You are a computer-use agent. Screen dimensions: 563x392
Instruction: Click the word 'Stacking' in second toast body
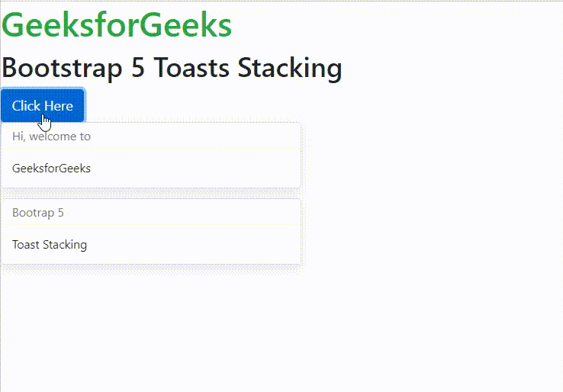[x=65, y=245]
